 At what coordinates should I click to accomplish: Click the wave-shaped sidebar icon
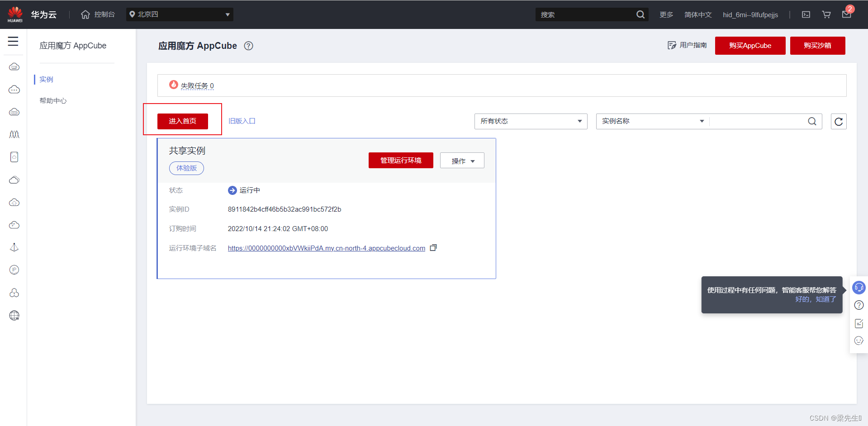pos(14,134)
